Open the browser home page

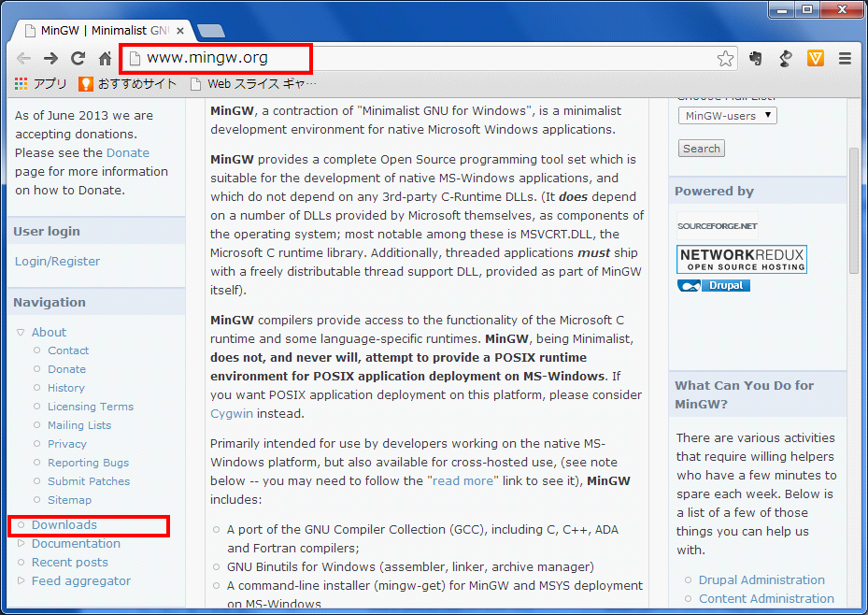106,58
